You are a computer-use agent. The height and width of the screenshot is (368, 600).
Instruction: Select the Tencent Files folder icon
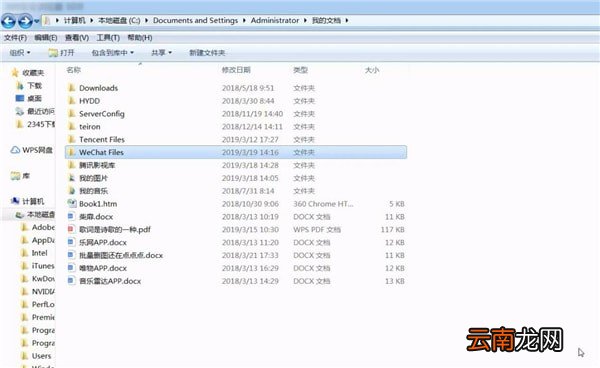[72, 140]
